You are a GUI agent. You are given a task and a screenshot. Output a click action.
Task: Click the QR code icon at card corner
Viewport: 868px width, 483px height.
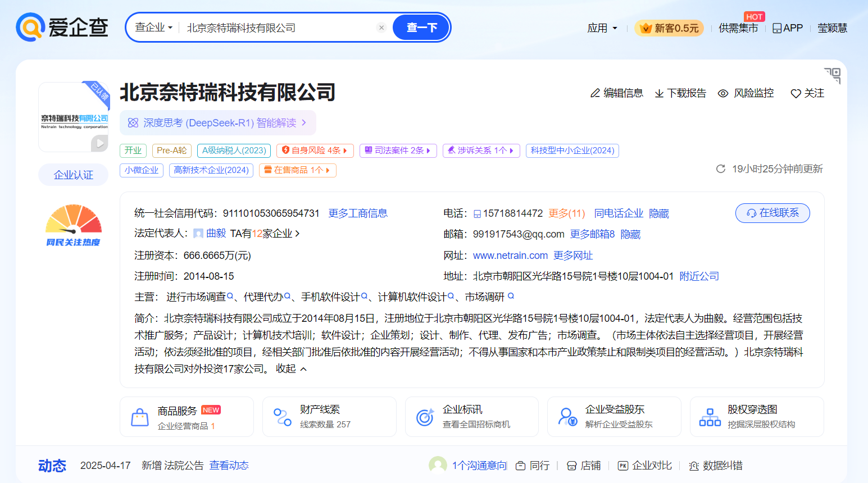point(833,75)
